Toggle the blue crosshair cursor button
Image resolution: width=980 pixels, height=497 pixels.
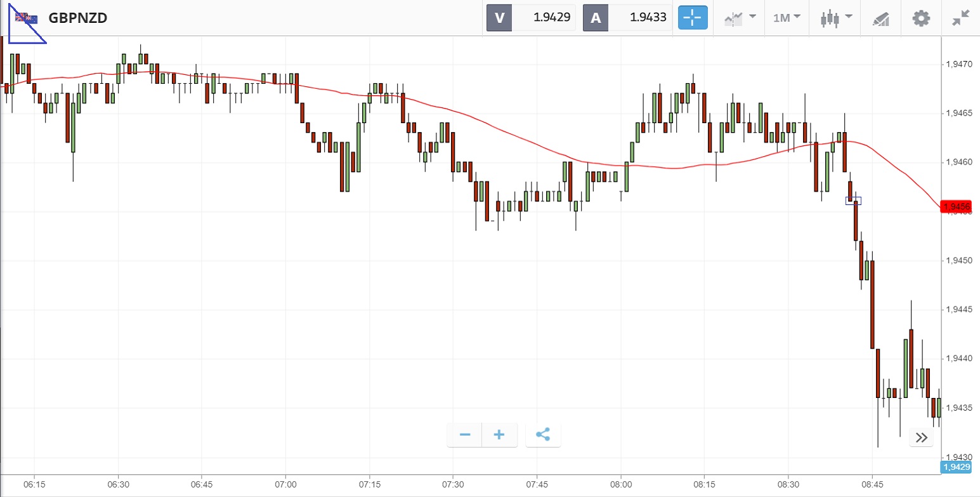693,18
